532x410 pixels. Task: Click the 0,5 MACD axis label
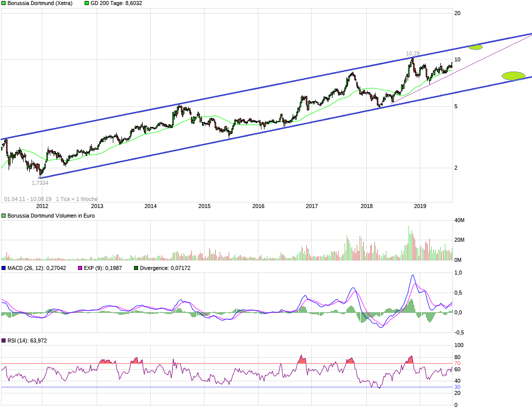click(458, 293)
